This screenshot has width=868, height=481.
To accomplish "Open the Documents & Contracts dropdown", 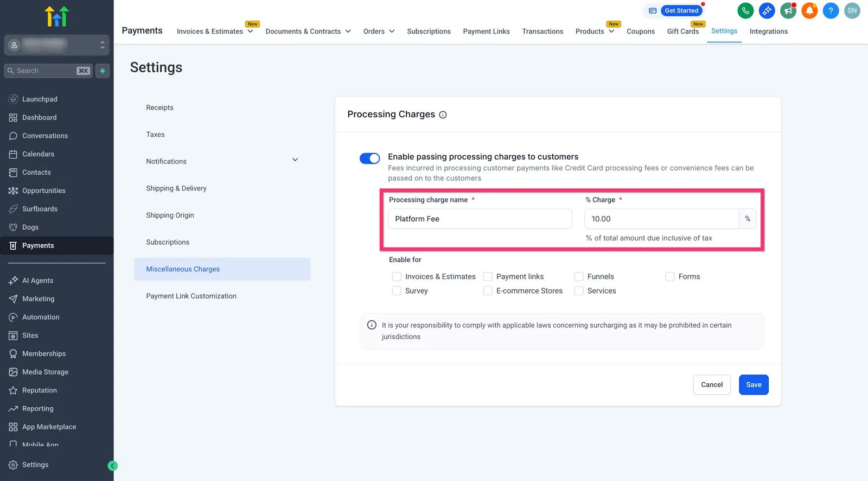I will (x=308, y=31).
